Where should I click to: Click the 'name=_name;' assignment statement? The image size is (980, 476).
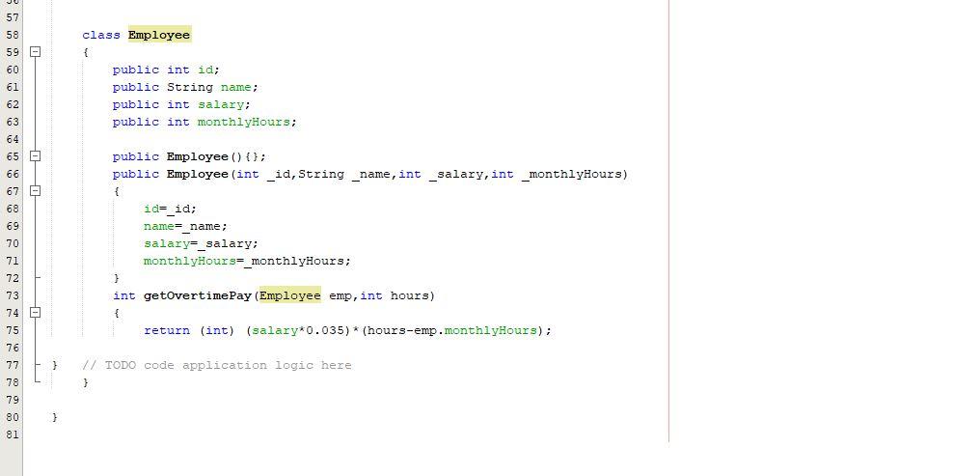[185, 227]
